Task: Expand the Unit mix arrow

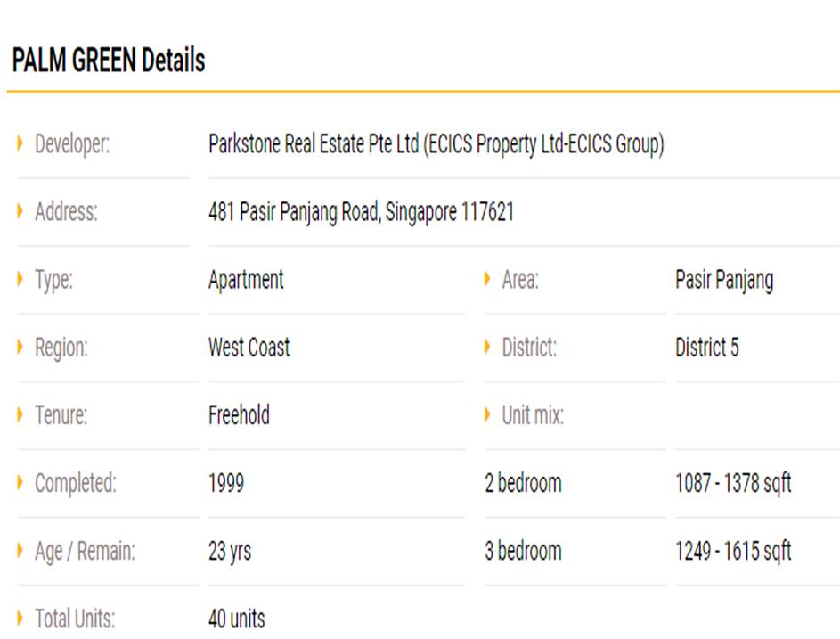Action: pos(488,415)
